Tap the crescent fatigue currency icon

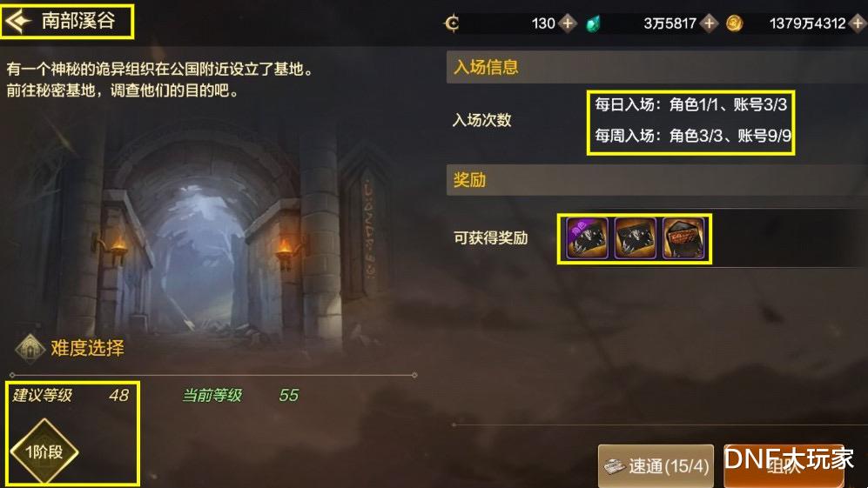click(x=452, y=23)
